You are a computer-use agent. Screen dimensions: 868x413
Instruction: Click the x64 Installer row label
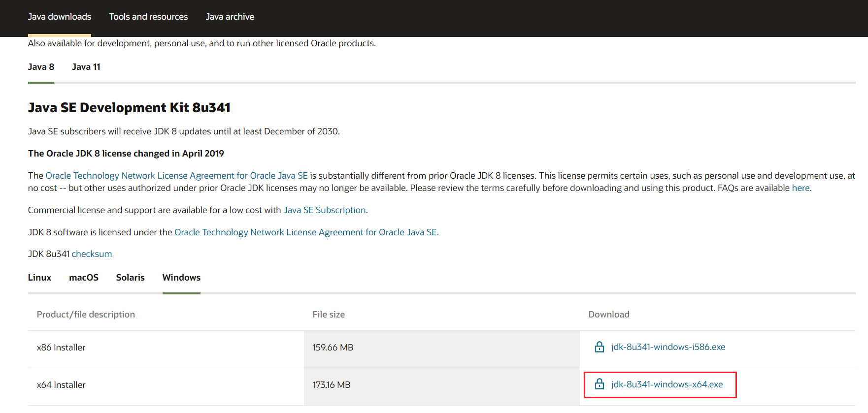point(61,385)
